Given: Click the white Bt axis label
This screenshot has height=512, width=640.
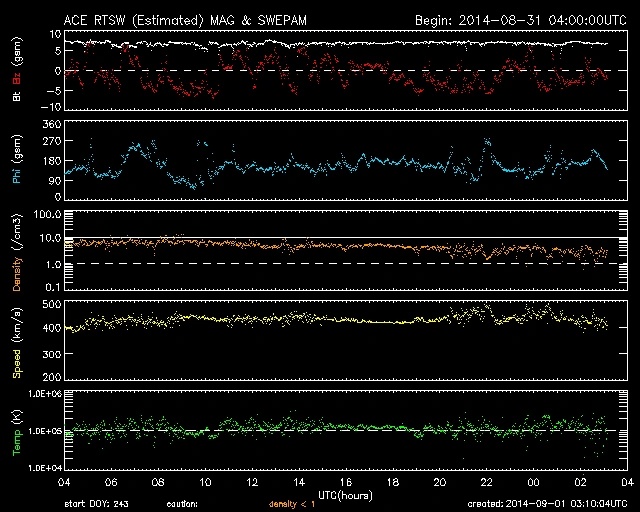Looking at the screenshot, I should tap(16, 96).
